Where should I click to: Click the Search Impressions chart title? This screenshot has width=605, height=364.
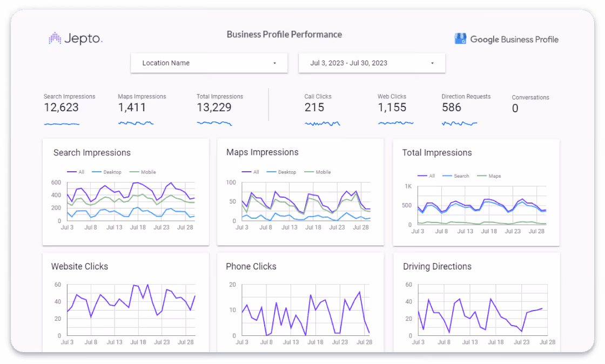point(92,153)
